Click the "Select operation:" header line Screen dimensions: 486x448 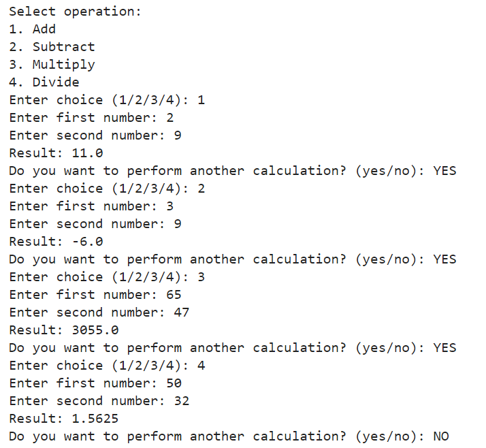[x=75, y=12]
